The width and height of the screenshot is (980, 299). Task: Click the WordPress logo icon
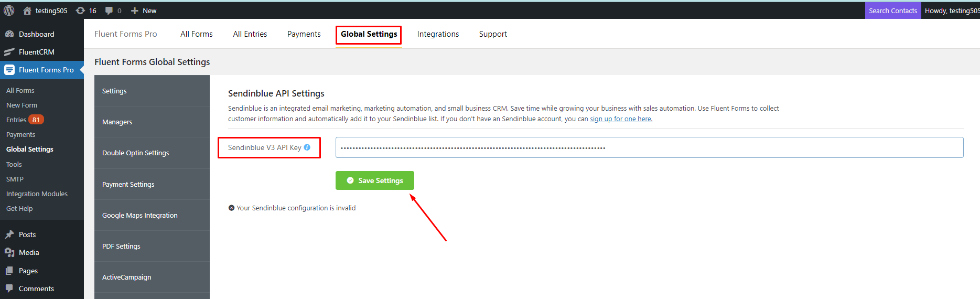point(9,10)
